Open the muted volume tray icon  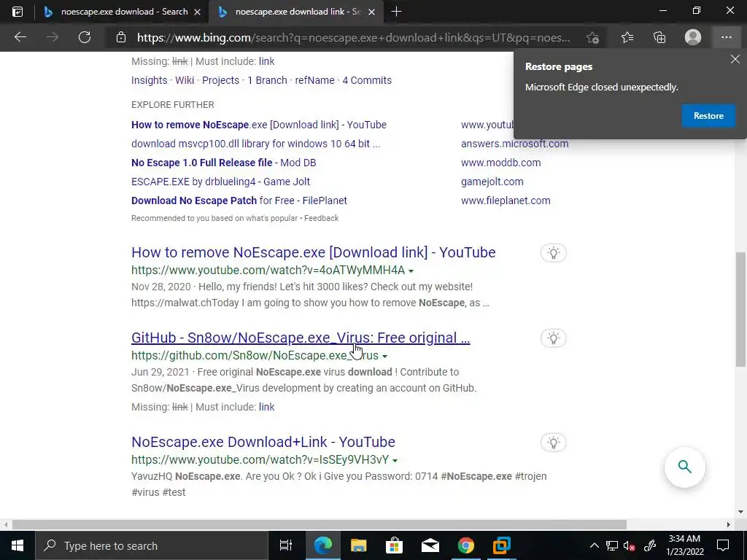click(630, 546)
